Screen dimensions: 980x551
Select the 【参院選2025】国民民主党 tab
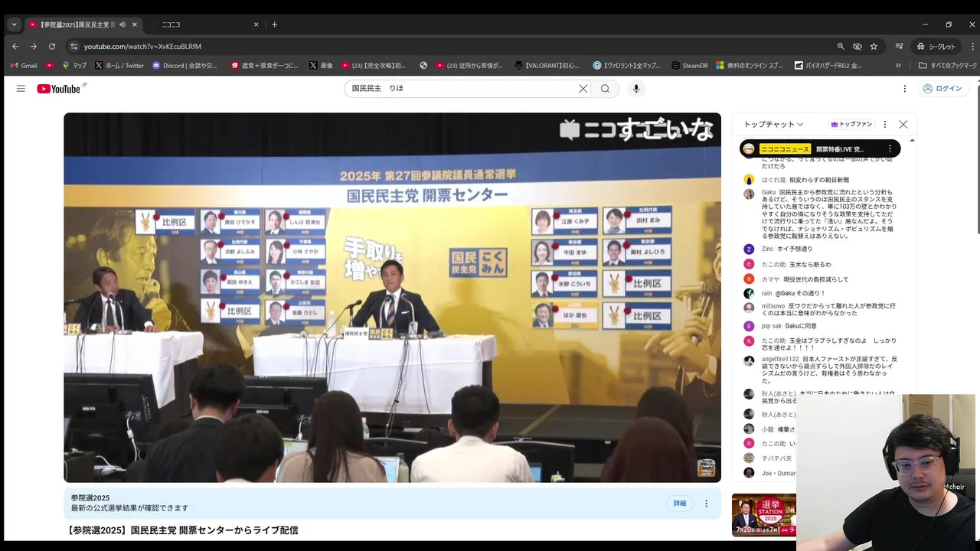(75, 24)
